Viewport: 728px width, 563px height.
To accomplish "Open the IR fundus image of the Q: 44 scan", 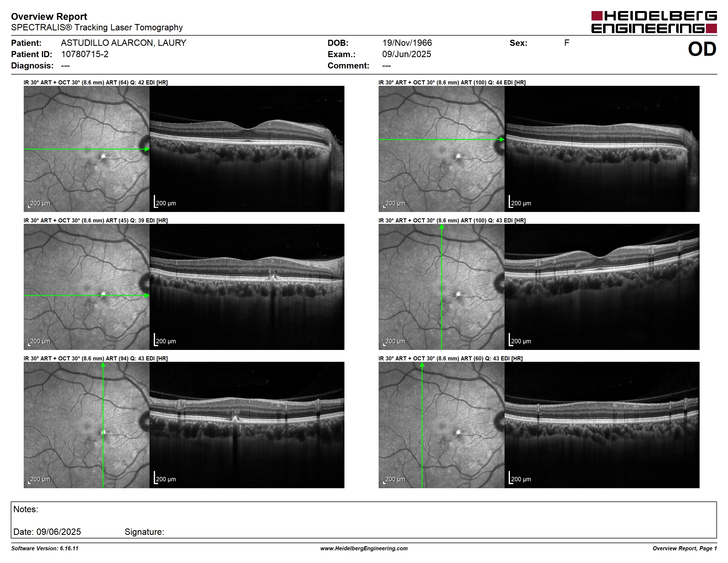I will pyautogui.click(x=442, y=149).
